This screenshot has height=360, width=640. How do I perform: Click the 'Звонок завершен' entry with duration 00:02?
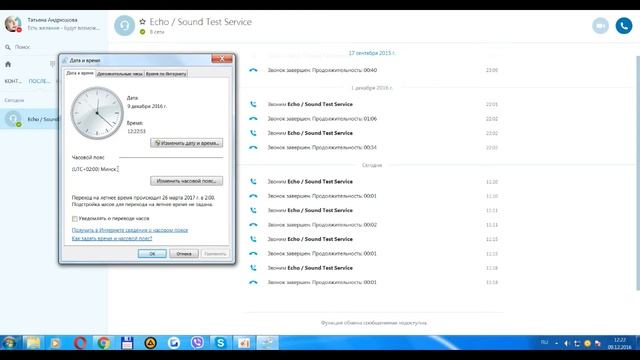click(x=322, y=225)
